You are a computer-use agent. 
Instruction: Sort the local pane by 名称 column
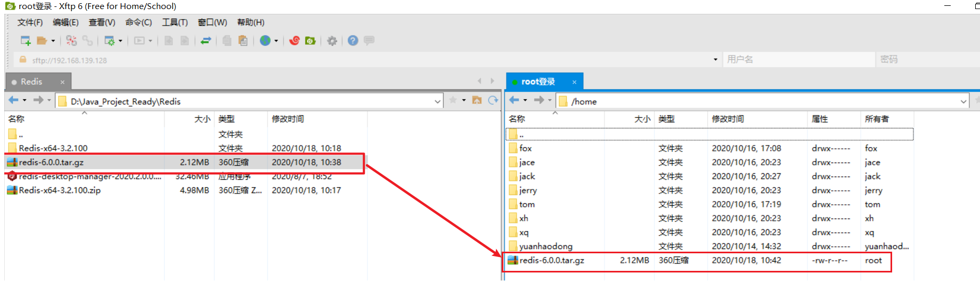pos(84,119)
